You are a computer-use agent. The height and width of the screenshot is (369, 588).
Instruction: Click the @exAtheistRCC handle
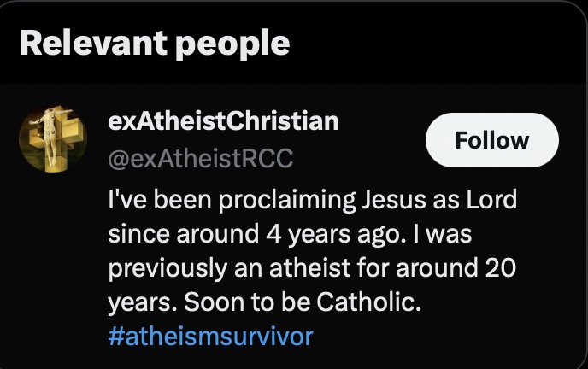[x=200, y=159]
